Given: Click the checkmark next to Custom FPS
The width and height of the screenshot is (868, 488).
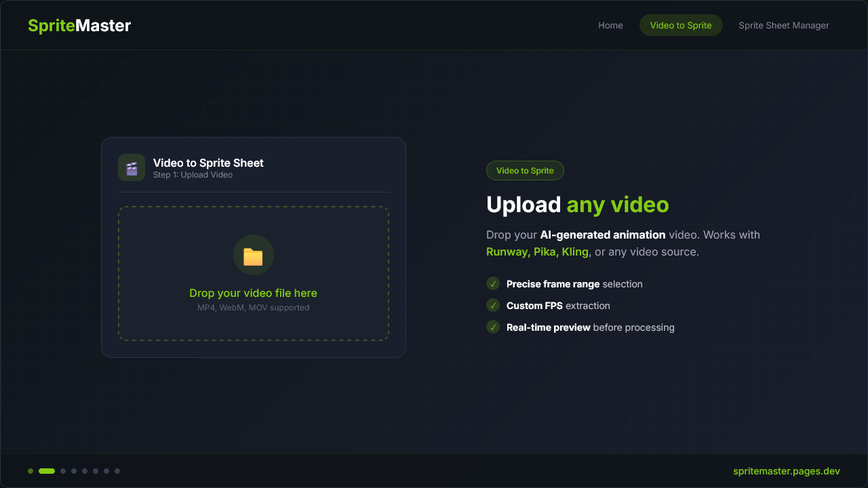Looking at the screenshot, I should pos(493,305).
